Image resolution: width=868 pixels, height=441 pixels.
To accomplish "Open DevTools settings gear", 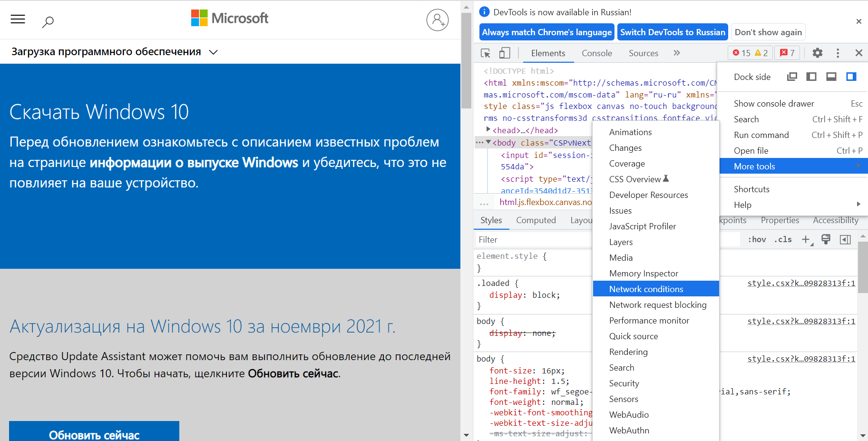I will [x=817, y=53].
